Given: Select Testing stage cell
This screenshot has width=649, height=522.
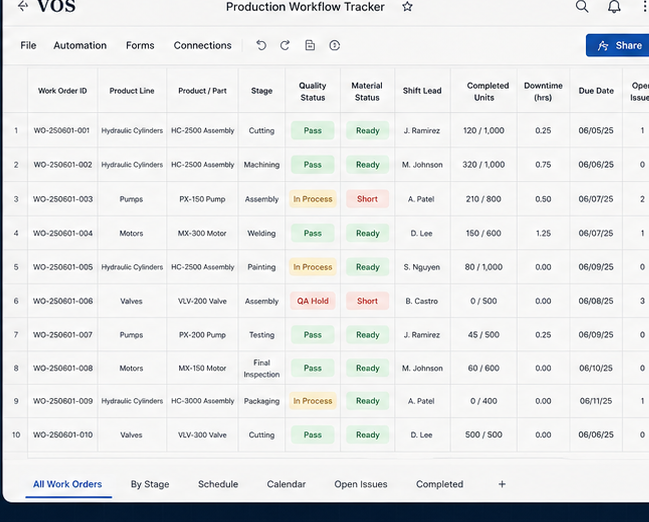Looking at the screenshot, I should point(262,334).
